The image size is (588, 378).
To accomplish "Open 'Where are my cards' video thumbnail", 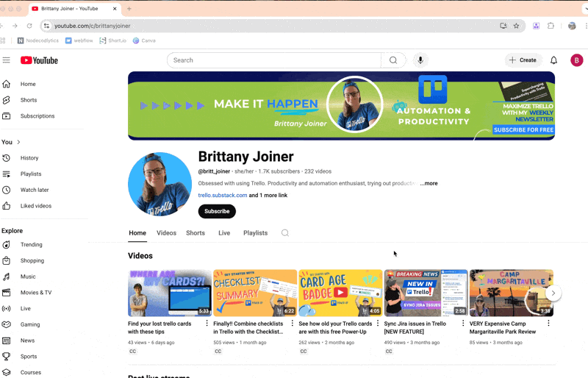I will point(170,293).
